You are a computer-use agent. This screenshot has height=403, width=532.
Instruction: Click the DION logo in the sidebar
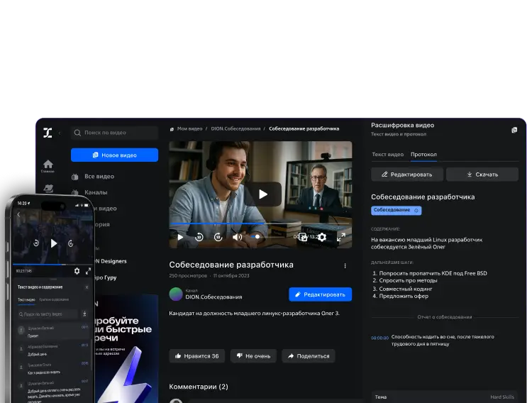coord(48,133)
